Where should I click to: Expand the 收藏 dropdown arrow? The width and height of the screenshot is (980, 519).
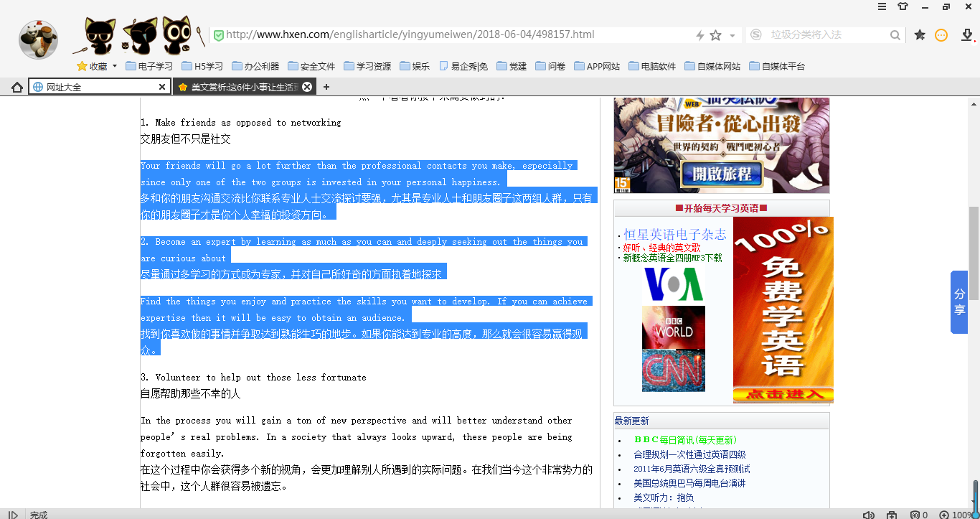pos(115,66)
